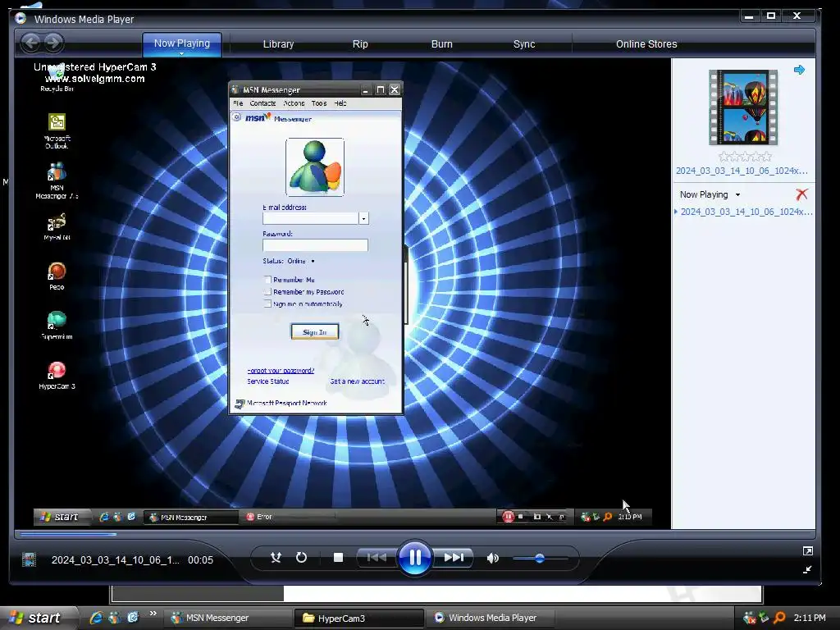This screenshot has width=840, height=630.
Task: Open the Supermium desktop icon in video
Action: pos(57,326)
